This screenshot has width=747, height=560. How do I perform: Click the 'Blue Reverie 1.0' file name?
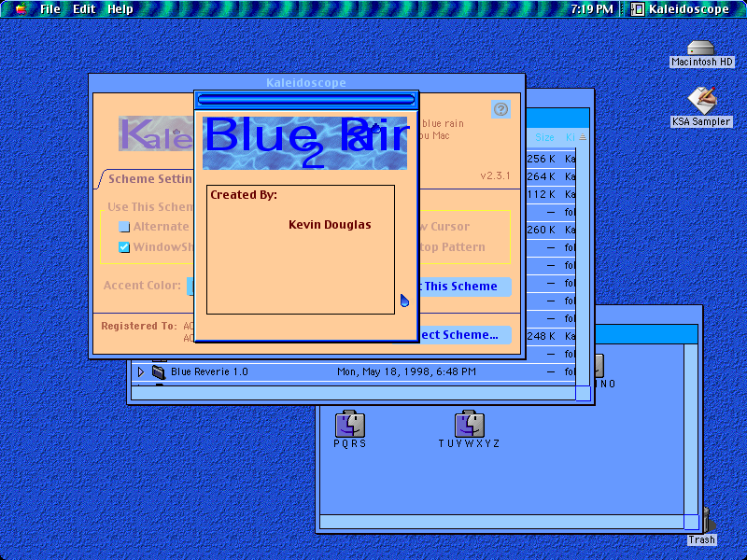209,371
